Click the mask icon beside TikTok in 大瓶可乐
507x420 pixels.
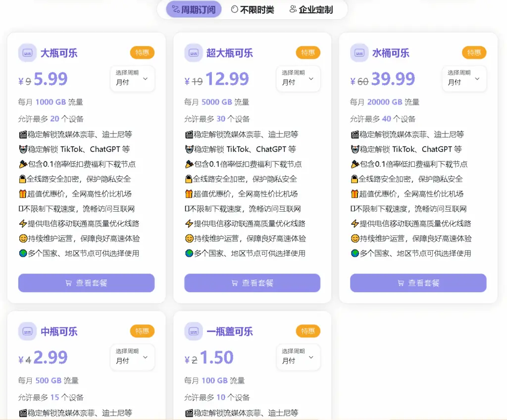tap(23, 149)
